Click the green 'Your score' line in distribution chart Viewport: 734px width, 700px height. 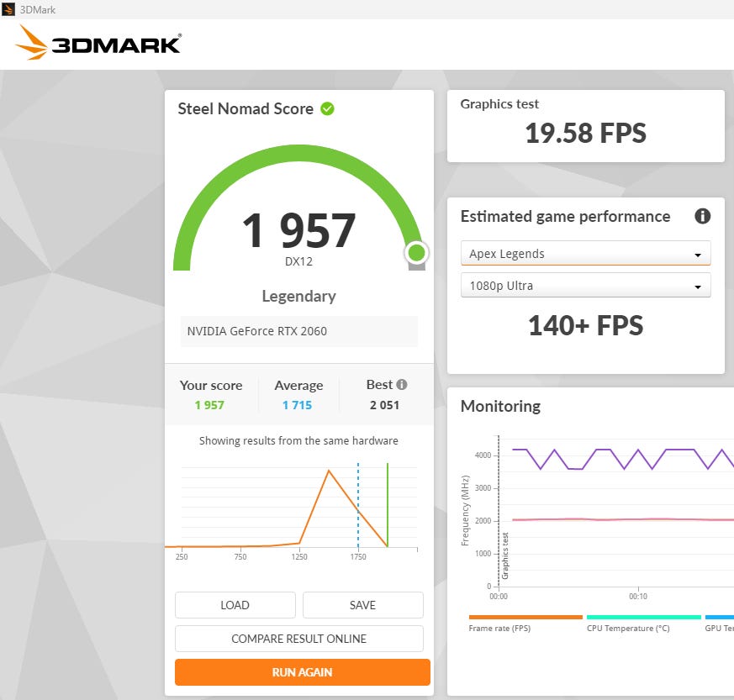388,504
